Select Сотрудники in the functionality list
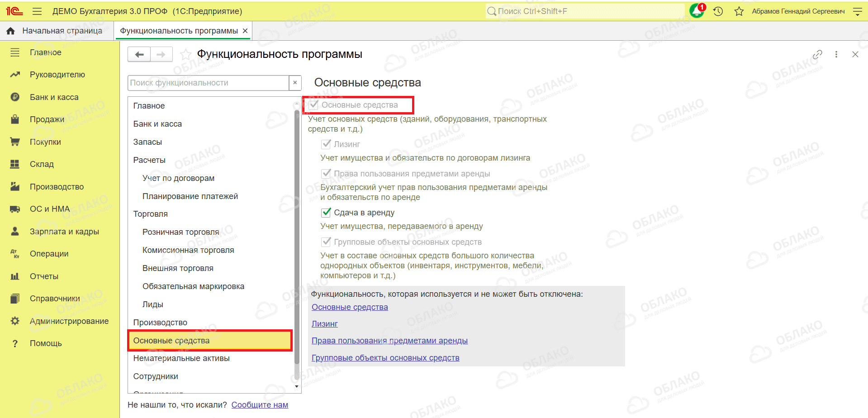This screenshot has height=418, width=868. coord(210,376)
